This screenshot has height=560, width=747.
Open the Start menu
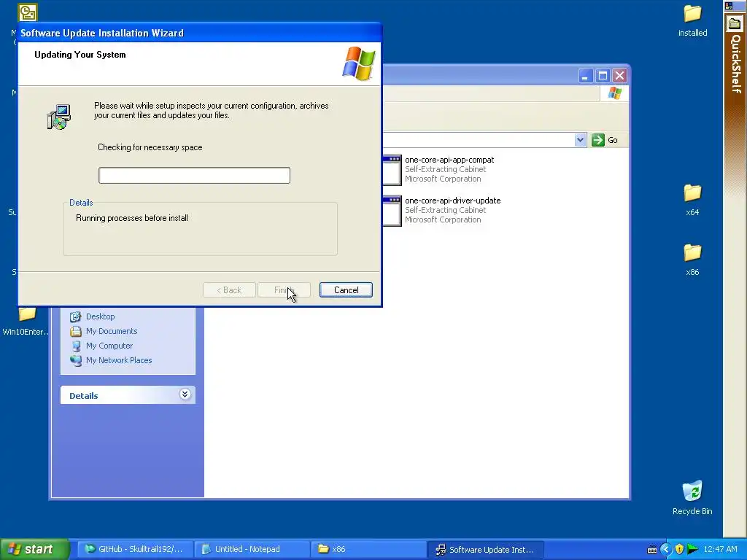(x=34, y=549)
